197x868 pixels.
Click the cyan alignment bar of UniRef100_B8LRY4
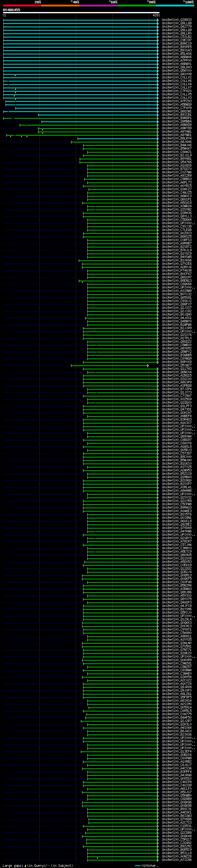coord(118,139)
